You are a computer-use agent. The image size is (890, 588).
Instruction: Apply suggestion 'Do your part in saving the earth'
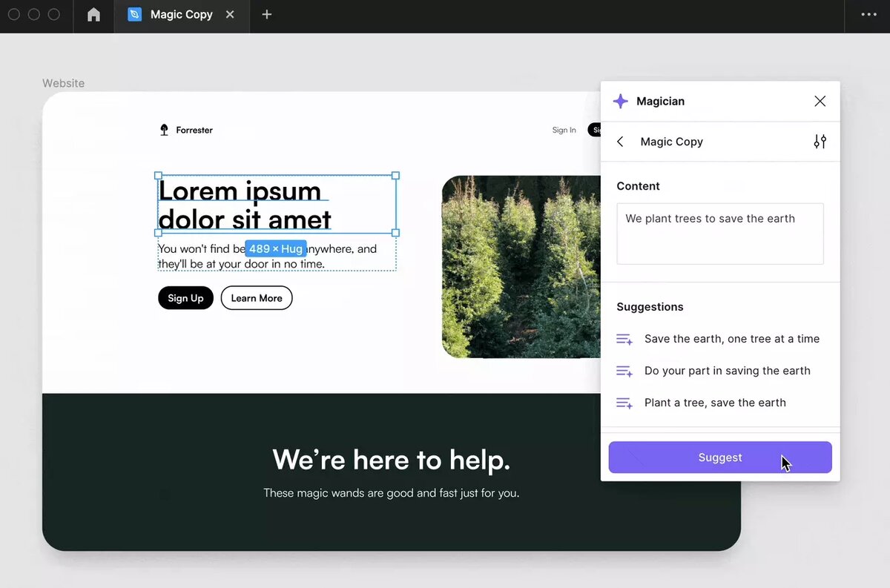(713, 371)
